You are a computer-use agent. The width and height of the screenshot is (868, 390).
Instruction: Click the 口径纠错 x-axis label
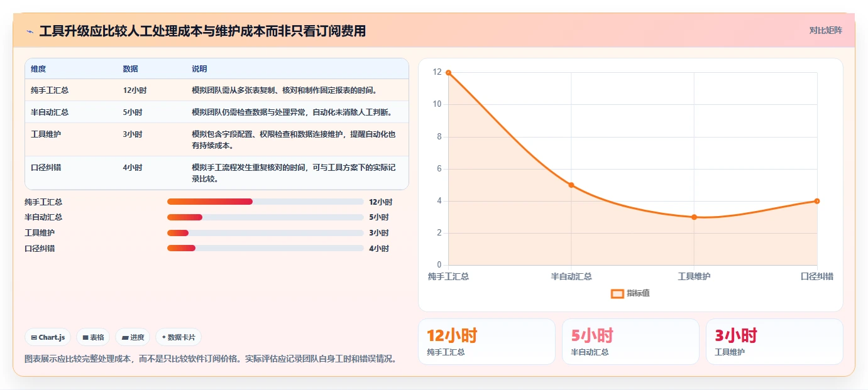coord(816,276)
